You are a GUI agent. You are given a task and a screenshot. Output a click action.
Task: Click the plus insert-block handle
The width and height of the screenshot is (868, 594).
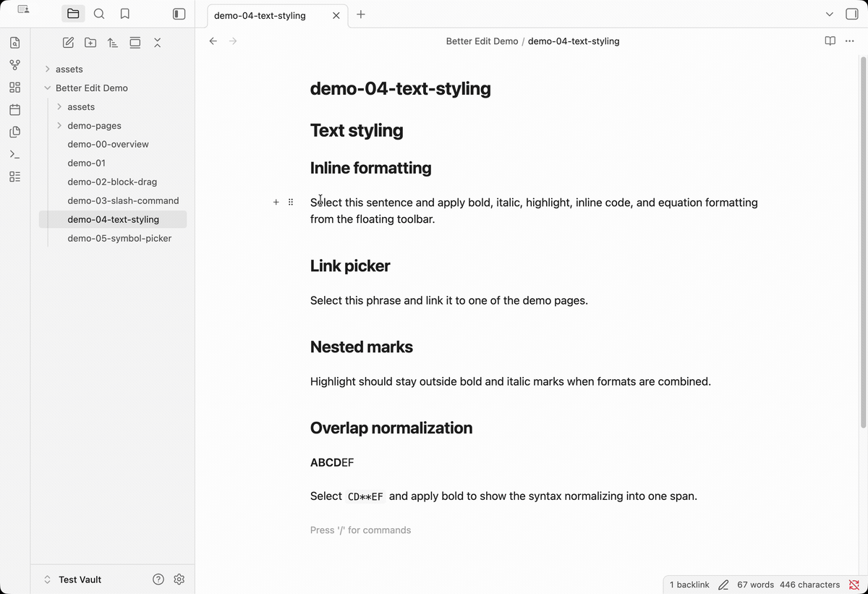click(276, 202)
